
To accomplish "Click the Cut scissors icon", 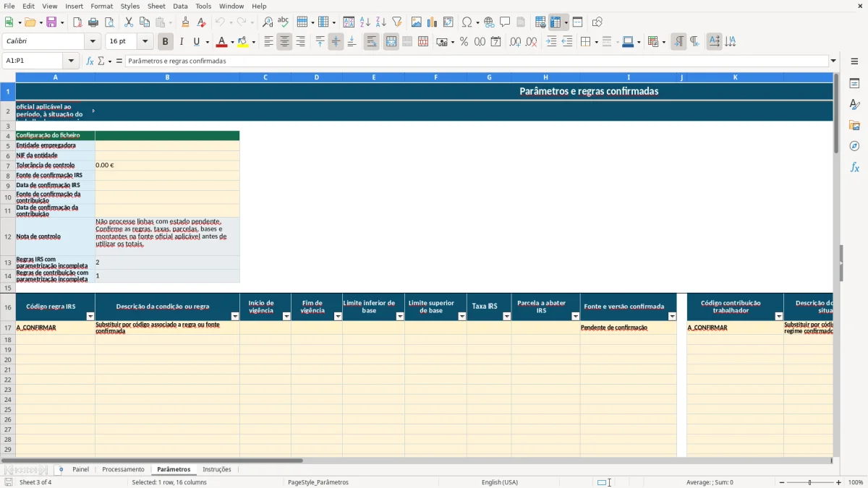I will [129, 22].
